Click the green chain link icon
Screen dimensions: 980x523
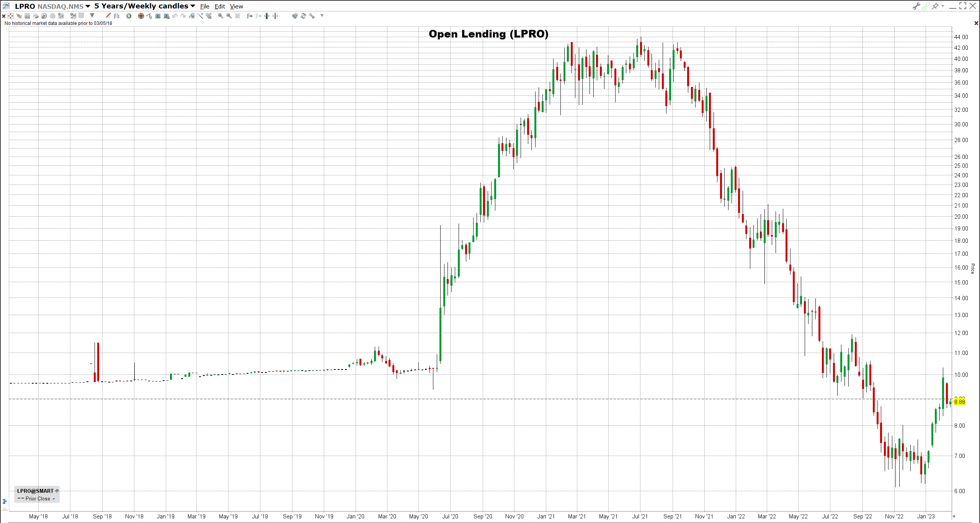[x=926, y=6]
